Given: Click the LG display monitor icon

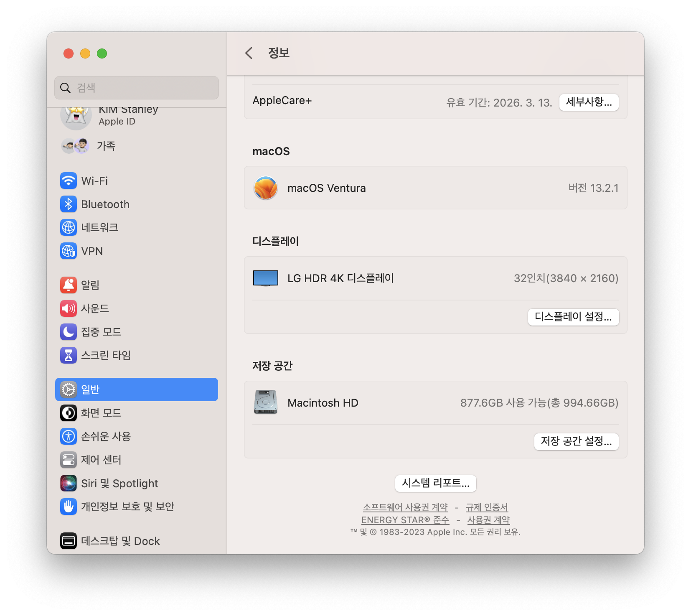Looking at the screenshot, I should (x=266, y=278).
